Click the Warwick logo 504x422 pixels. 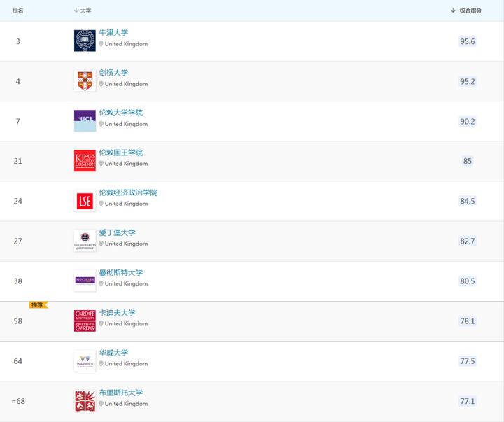[85, 360]
